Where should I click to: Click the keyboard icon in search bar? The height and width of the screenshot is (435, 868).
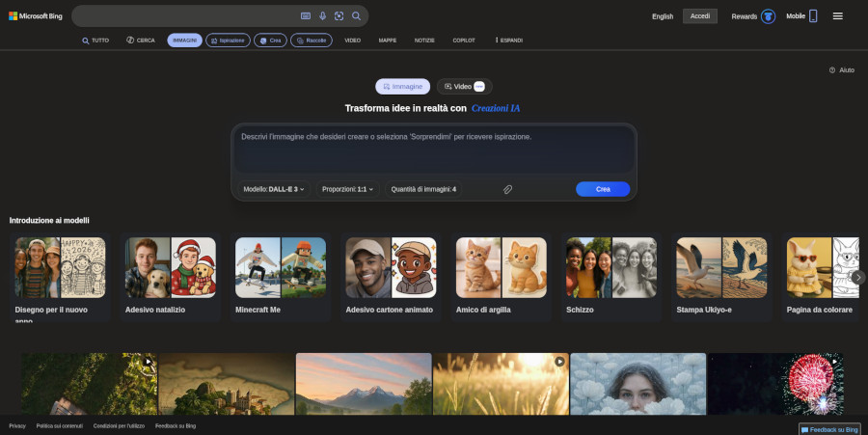point(306,16)
